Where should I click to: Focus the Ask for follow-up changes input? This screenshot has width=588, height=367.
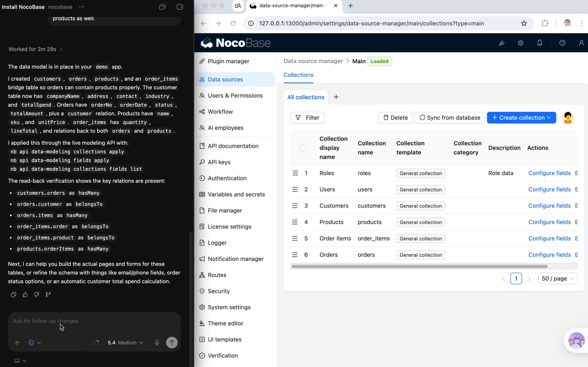[94, 321]
